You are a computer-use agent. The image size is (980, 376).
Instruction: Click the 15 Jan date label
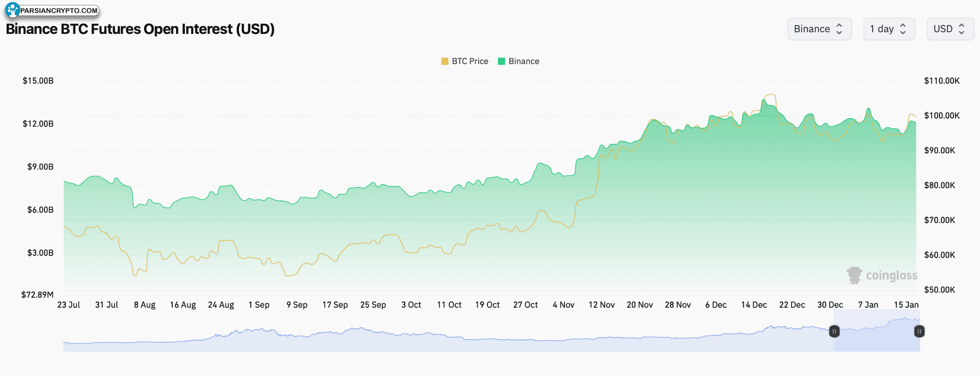click(906, 305)
